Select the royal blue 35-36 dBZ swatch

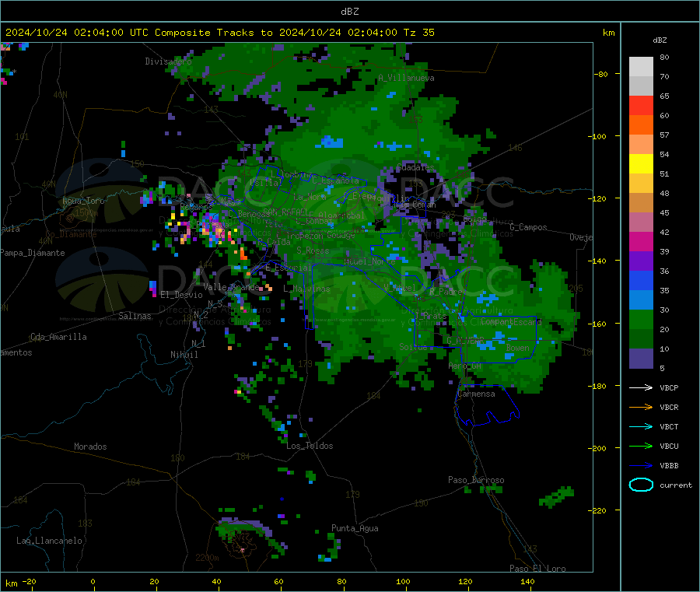click(641, 280)
